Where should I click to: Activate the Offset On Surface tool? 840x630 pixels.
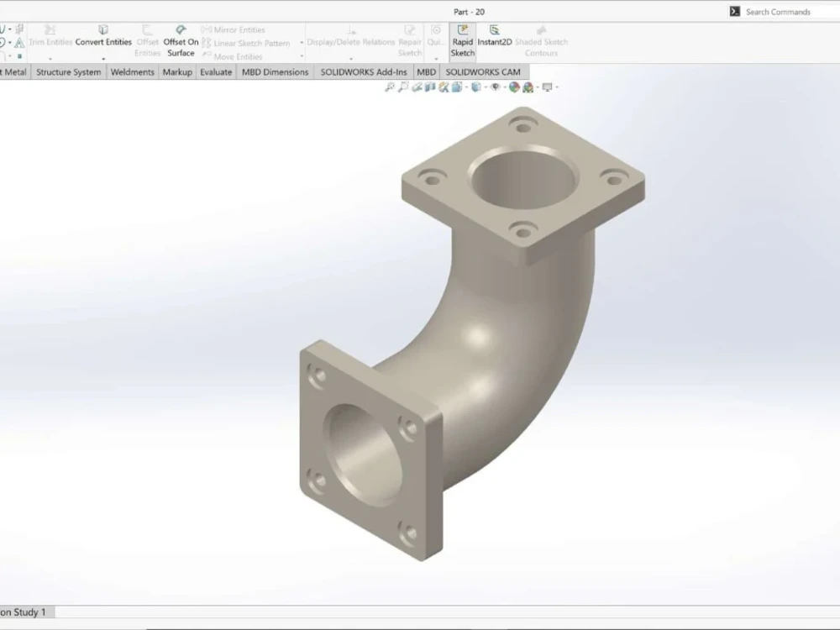(181, 40)
